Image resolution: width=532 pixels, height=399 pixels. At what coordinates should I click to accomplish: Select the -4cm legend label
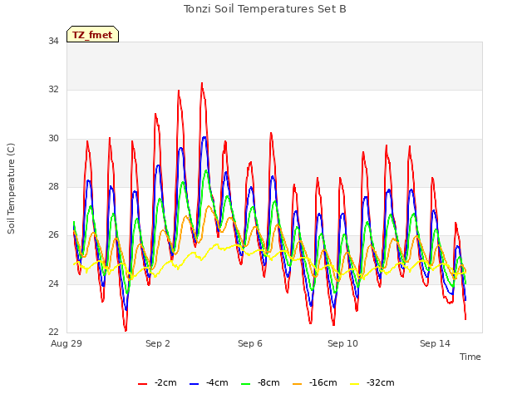click(x=217, y=382)
